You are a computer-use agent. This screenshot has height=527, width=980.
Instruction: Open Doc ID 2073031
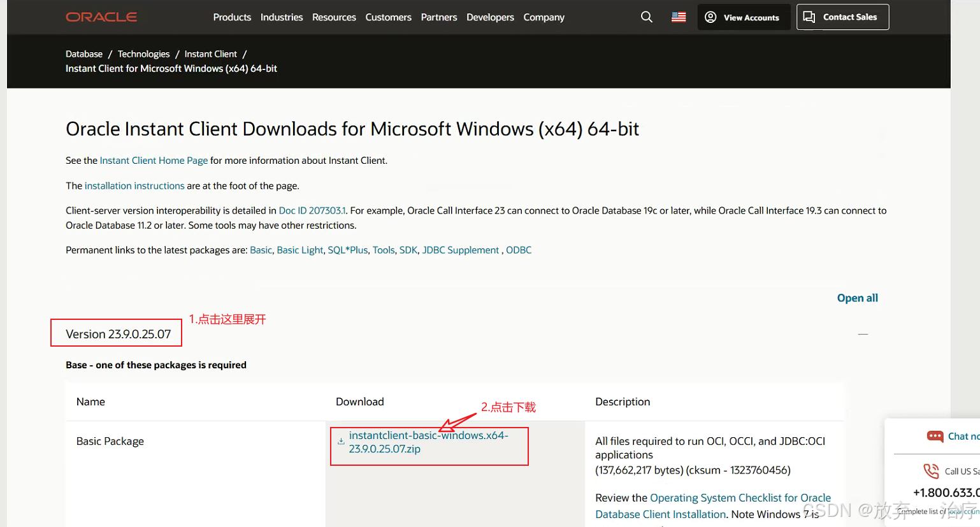312,210
